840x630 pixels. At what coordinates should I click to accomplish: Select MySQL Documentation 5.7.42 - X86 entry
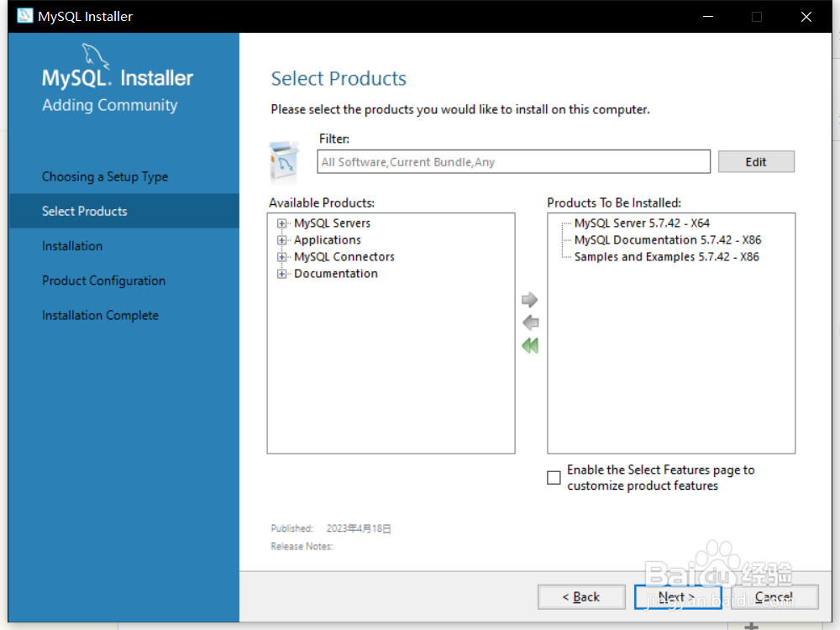pos(668,240)
